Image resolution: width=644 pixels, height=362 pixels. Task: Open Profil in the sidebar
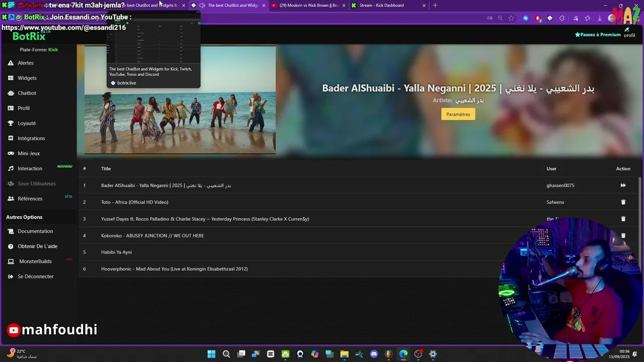[x=24, y=108]
